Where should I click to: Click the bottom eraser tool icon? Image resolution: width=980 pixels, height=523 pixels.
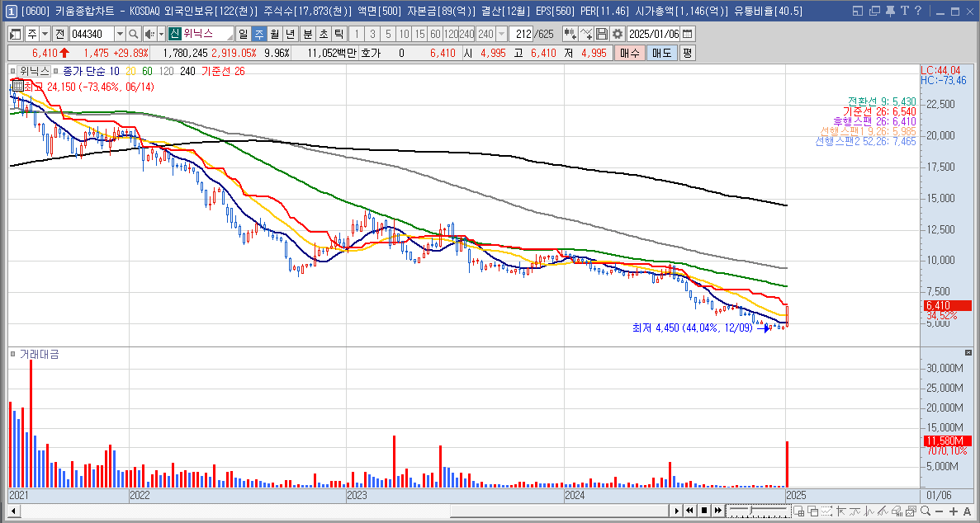point(897,511)
